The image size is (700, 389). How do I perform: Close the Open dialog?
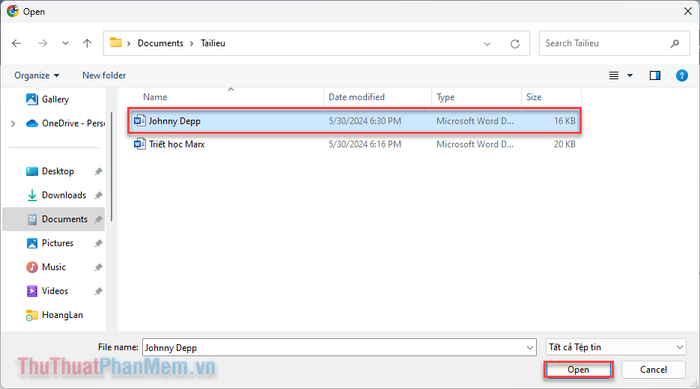(x=688, y=11)
